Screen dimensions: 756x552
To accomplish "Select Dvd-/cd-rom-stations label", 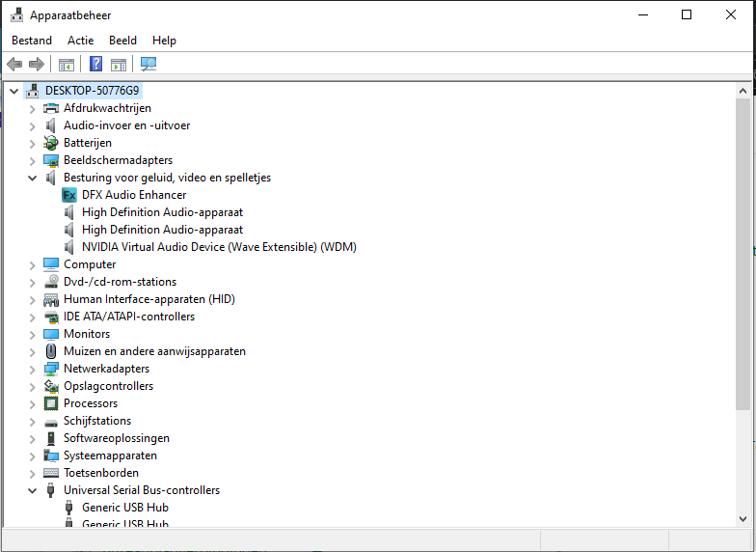I will click(x=120, y=282).
